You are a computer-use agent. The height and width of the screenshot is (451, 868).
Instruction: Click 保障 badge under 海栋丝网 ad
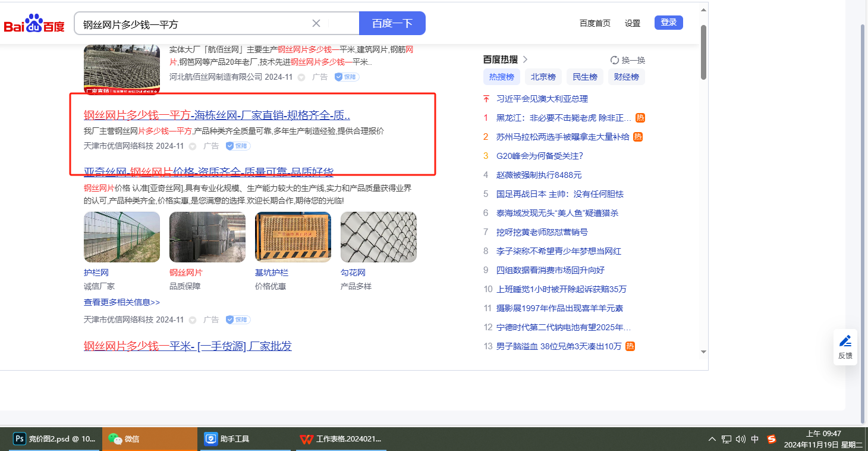click(x=238, y=146)
